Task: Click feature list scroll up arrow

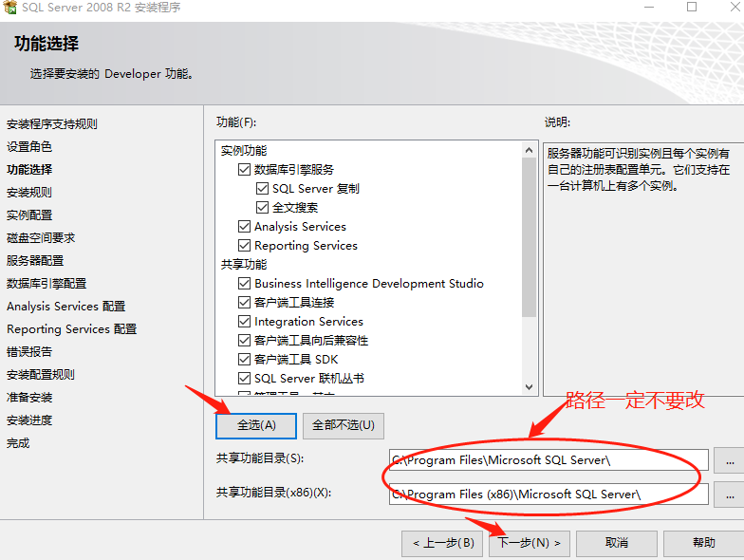Action: pyautogui.click(x=530, y=150)
